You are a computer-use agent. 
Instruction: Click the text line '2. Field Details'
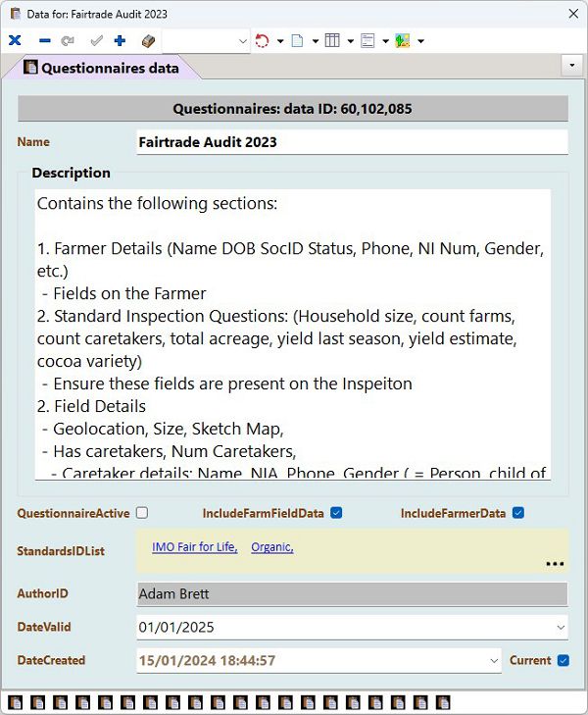[91, 406]
